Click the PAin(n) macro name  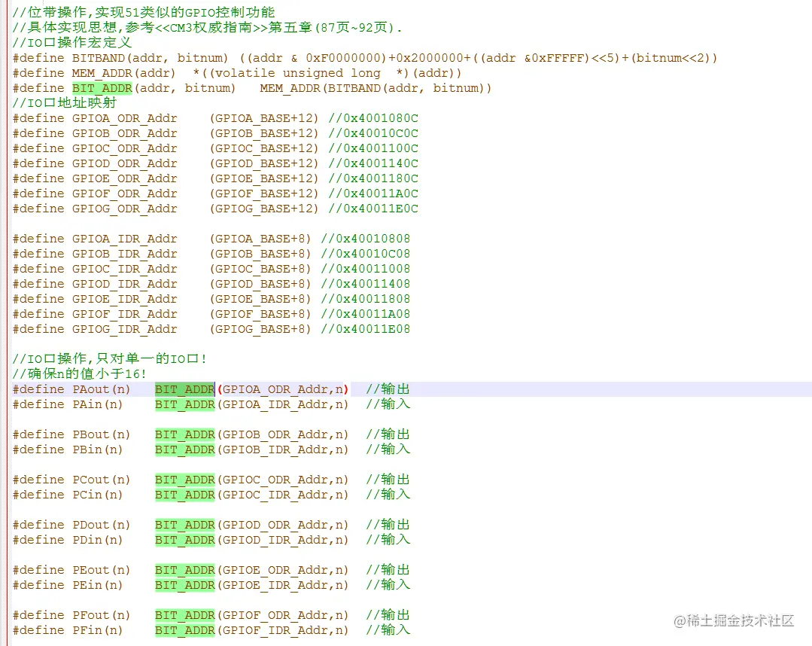(97, 404)
